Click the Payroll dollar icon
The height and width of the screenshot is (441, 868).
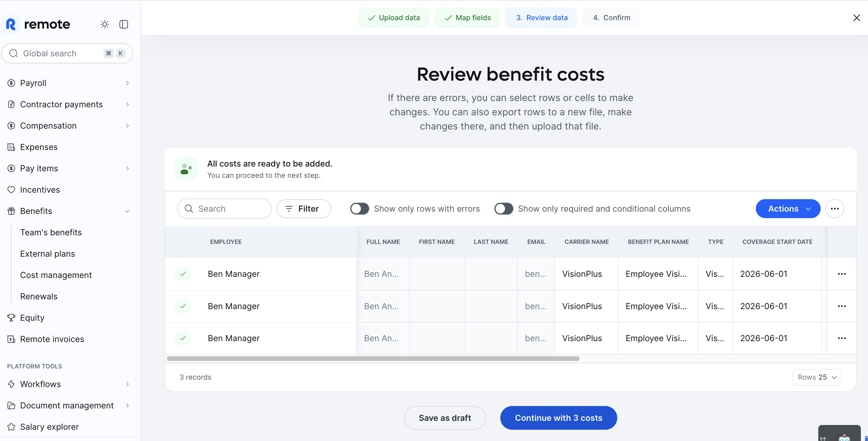point(12,83)
